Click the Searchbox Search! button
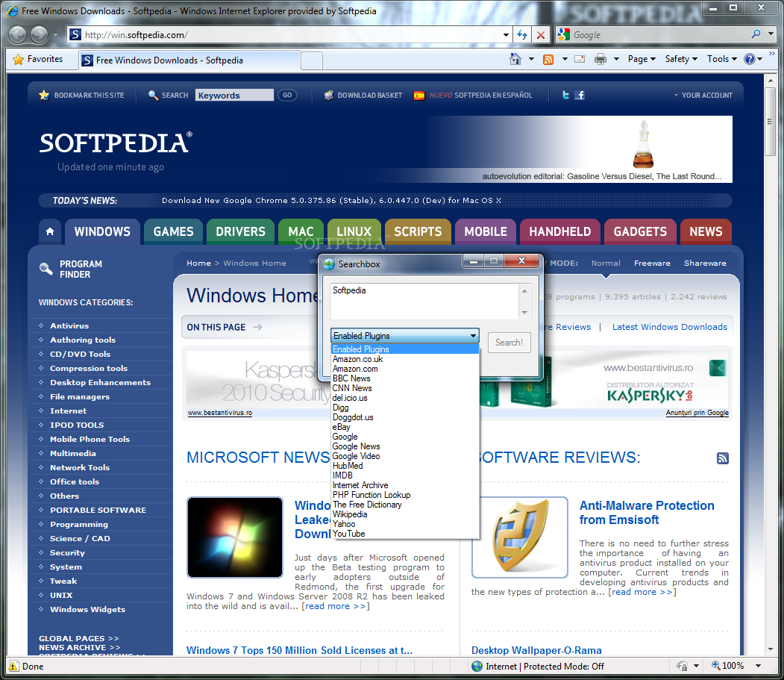Viewport: 784px width, 680px height. [509, 343]
